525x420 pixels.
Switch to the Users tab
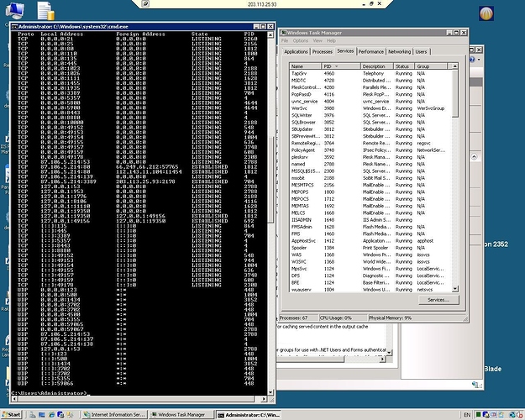tap(421, 51)
